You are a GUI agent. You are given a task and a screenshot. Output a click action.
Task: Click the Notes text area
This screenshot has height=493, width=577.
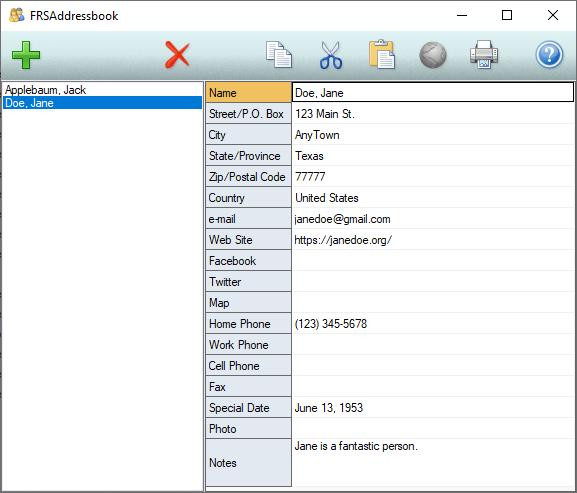433,462
